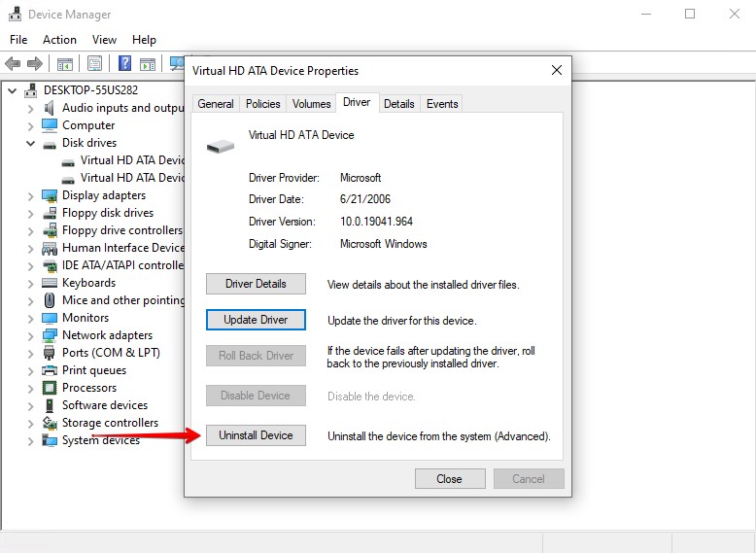Viewport: 756px width, 553px height.
Task: Click the Uninstall Device button
Action: click(256, 435)
